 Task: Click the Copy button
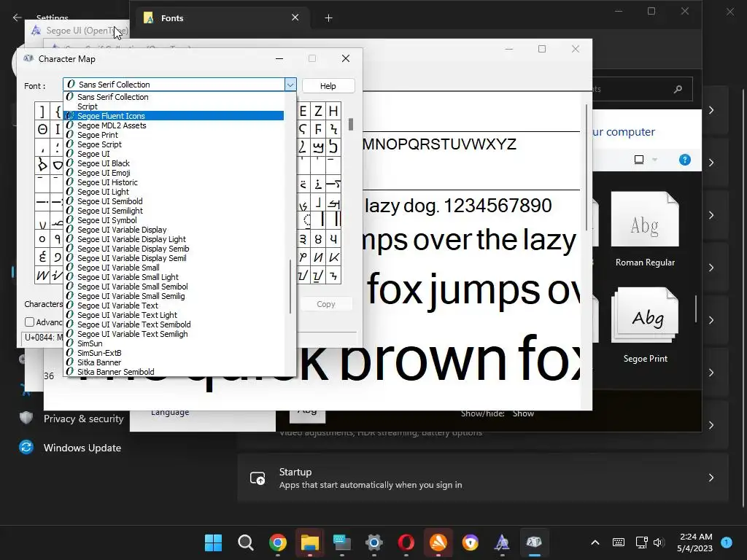(326, 304)
